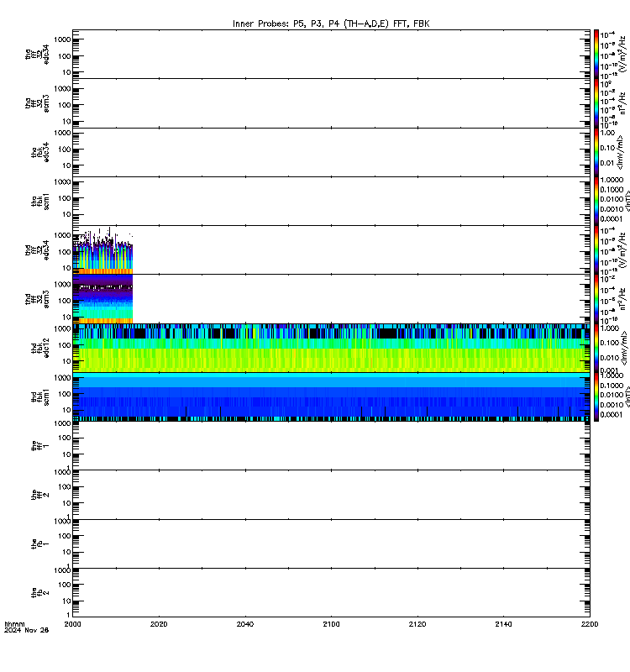Click the '1000' tick of tha fff 32 scm3
The height and width of the screenshot is (672, 630).
[x=62, y=89]
